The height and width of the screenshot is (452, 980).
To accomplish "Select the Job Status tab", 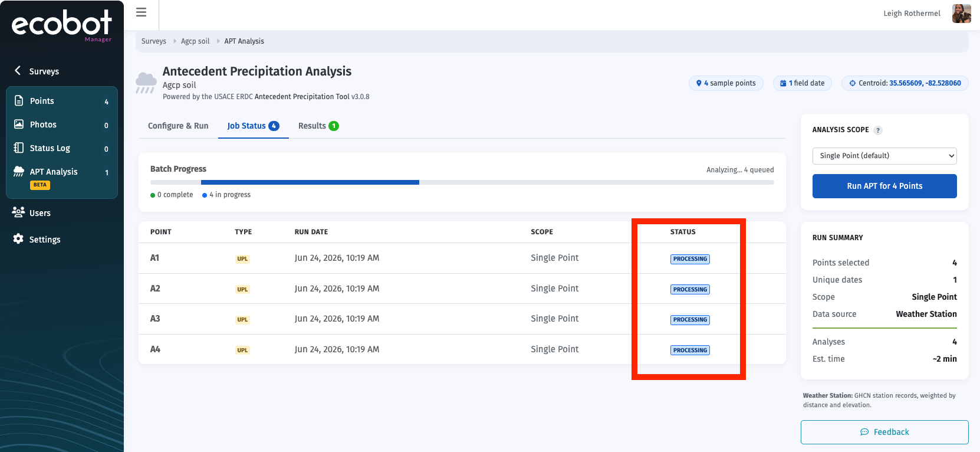I will pos(253,126).
